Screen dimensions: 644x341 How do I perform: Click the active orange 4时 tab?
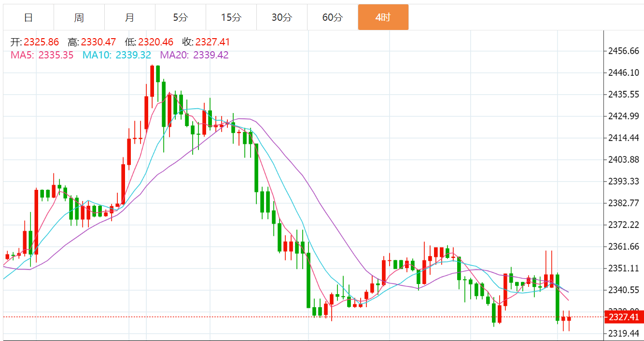pos(383,18)
